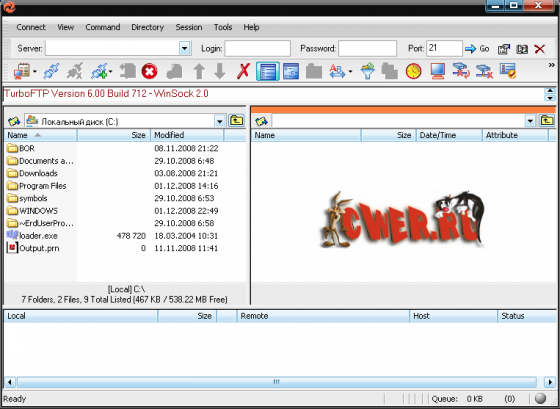The image size is (560, 409).
Task: Open the scheduler clock icon
Action: coord(414,71)
